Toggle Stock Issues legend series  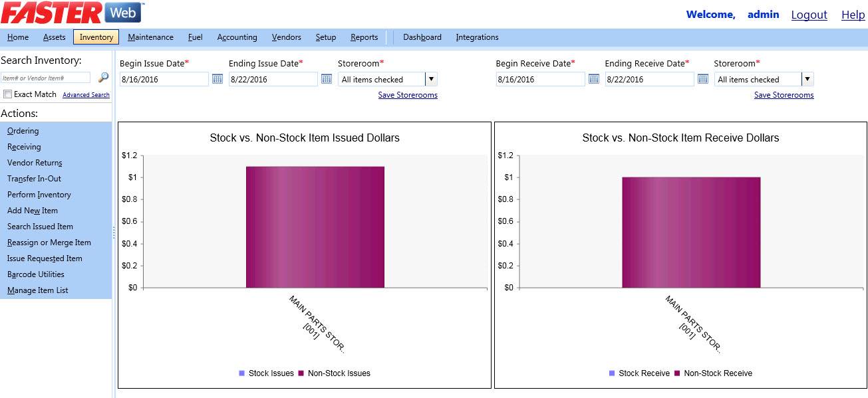[x=266, y=373]
